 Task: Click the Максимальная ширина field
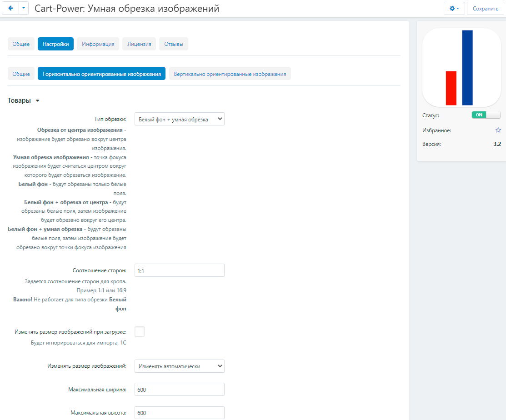click(x=180, y=390)
